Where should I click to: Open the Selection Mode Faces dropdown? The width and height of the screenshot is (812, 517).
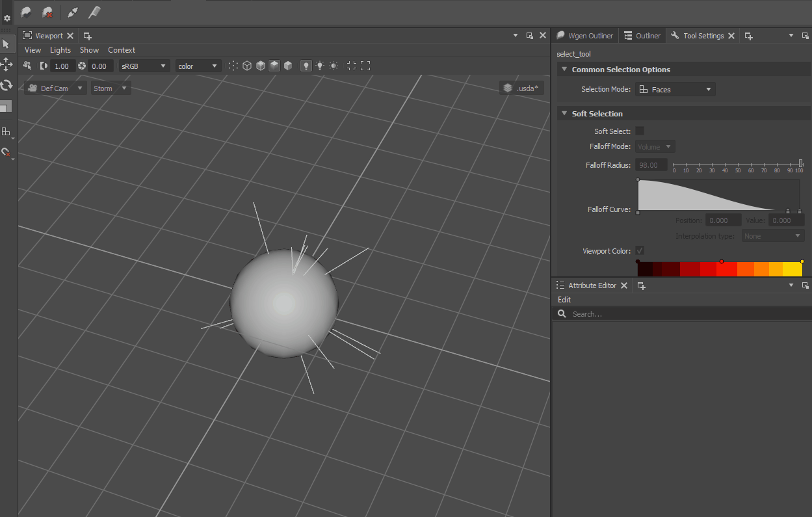(675, 89)
